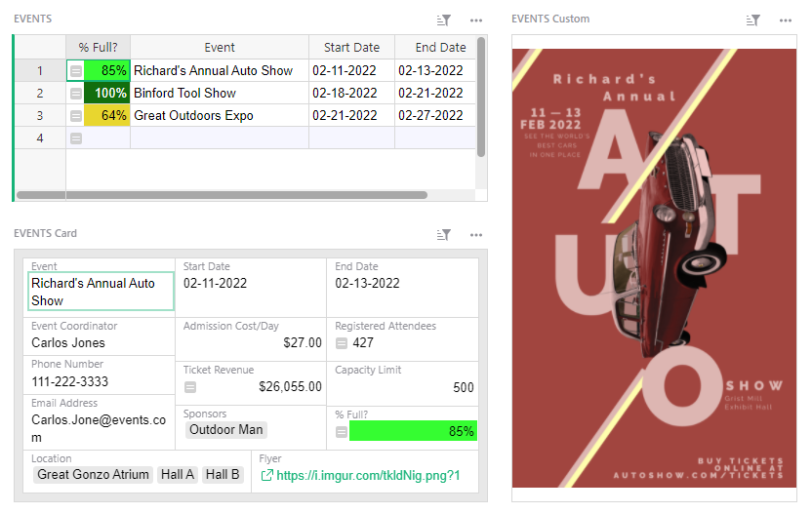Click the formula icon in the 100% cell
The image size is (812, 513).
point(76,94)
